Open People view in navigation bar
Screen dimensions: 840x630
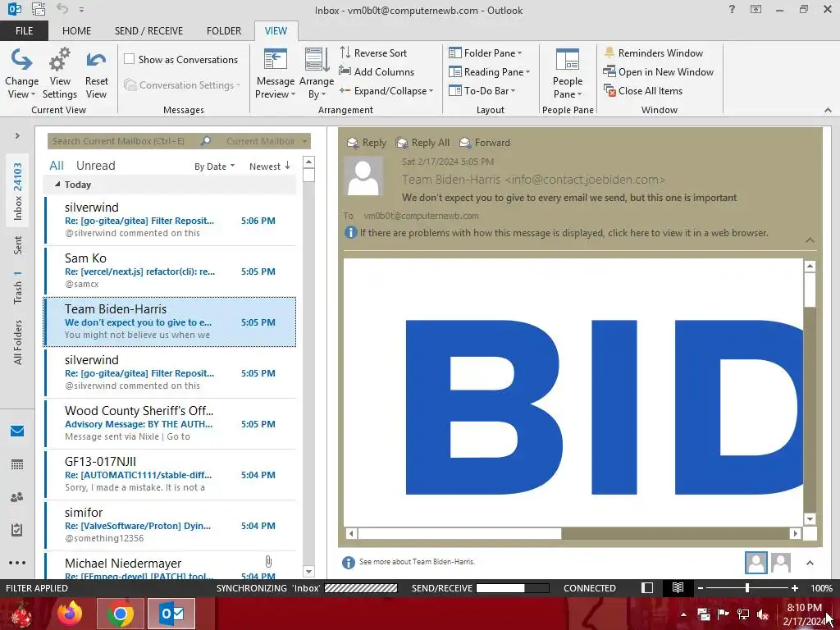(17, 497)
